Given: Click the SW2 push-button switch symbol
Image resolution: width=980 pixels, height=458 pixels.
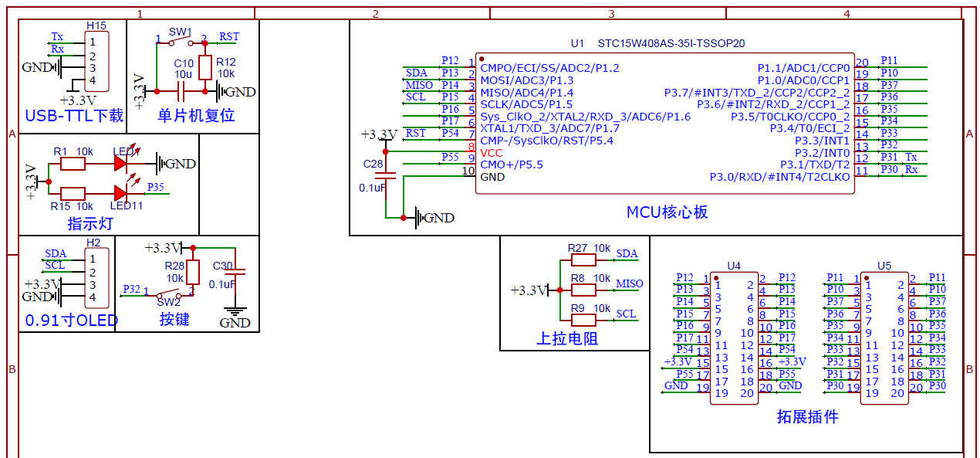Looking at the screenshot, I should click(168, 293).
